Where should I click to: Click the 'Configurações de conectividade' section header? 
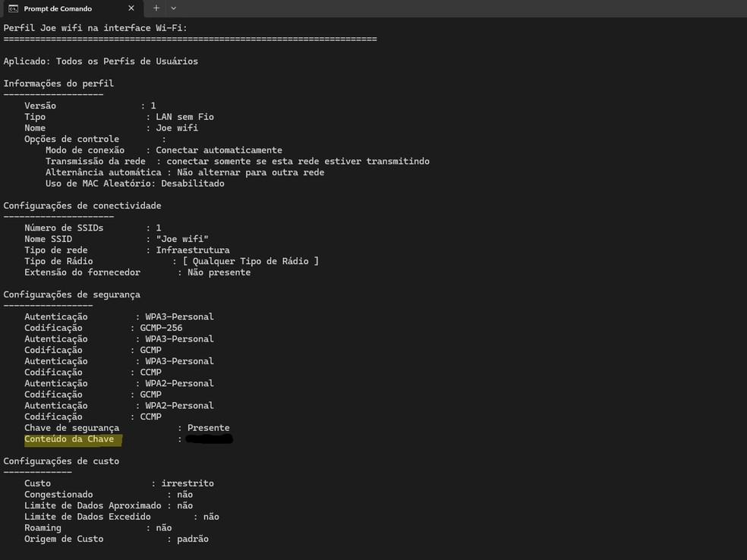point(82,206)
